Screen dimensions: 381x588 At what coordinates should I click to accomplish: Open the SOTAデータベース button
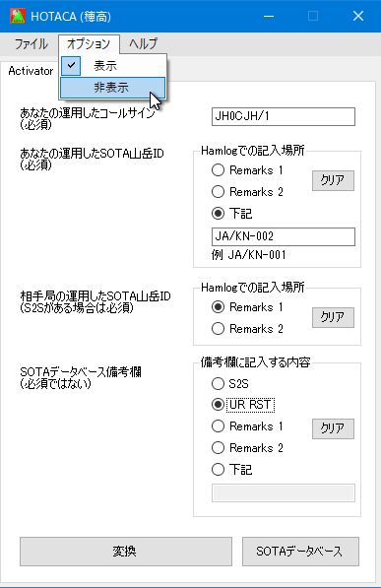300,552
